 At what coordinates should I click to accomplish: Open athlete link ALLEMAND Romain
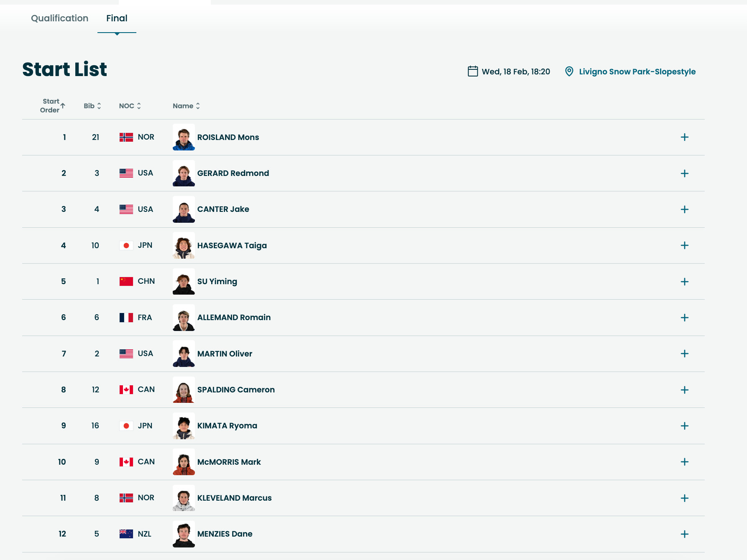pos(234,318)
